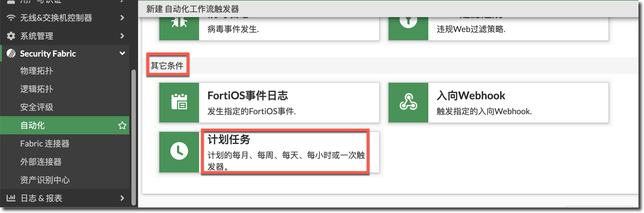The height and width of the screenshot is (213, 644).
Task: Select the 计划任务 scheduled trigger card
Action: 269,152
